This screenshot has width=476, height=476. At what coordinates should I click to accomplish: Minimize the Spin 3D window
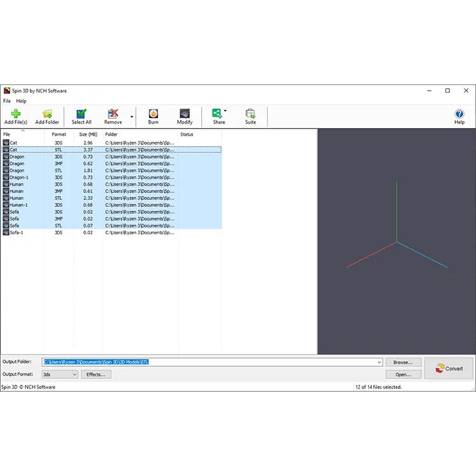pos(429,91)
